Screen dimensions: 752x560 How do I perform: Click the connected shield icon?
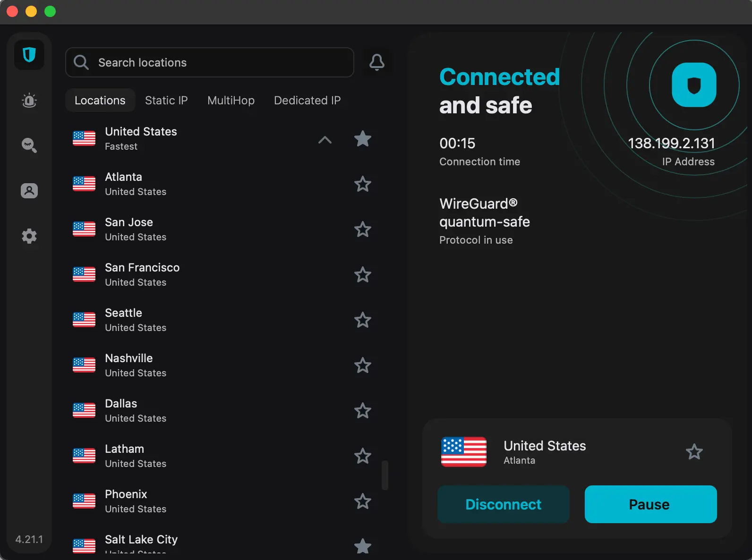(x=694, y=85)
